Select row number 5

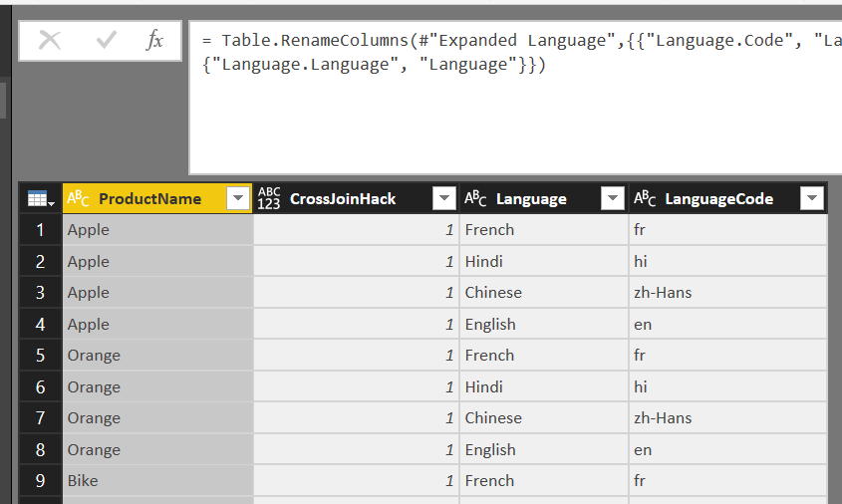(x=41, y=356)
